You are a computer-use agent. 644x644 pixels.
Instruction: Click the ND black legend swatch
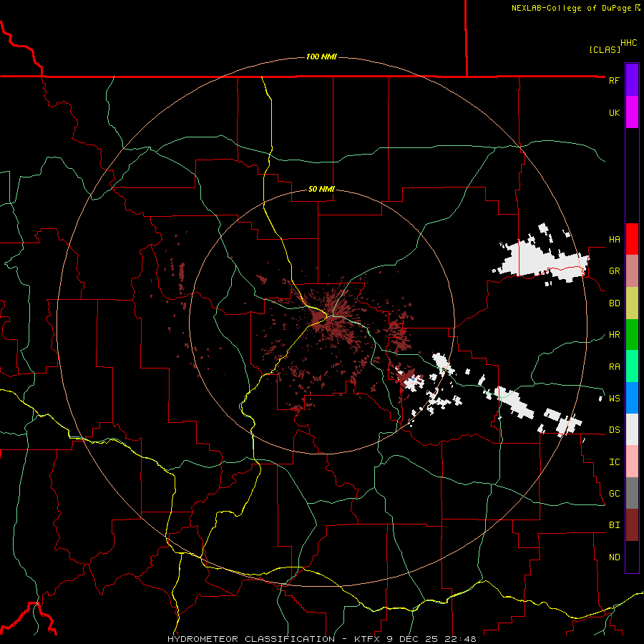[632, 557]
